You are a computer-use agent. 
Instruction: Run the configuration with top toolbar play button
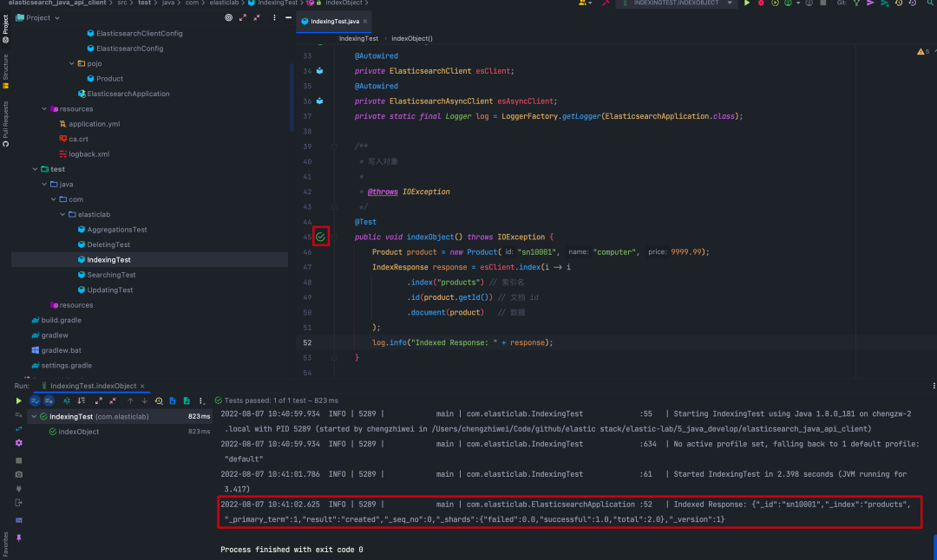[x=746, y=3]
